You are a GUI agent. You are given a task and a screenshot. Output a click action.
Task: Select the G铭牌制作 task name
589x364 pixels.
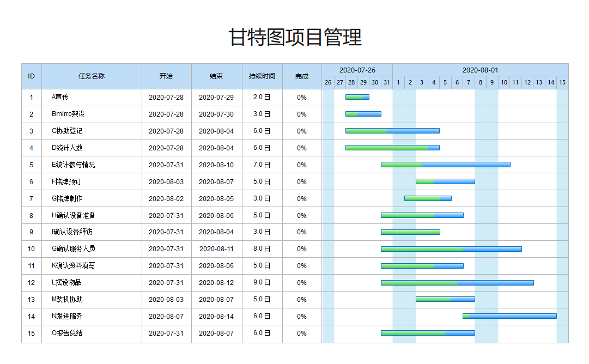pos(67,198)
